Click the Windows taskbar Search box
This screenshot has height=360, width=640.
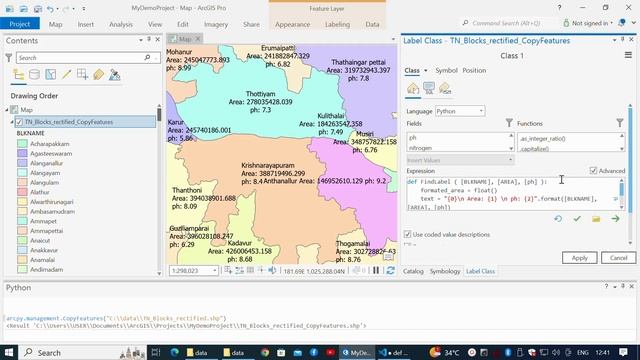click(82, 352)
